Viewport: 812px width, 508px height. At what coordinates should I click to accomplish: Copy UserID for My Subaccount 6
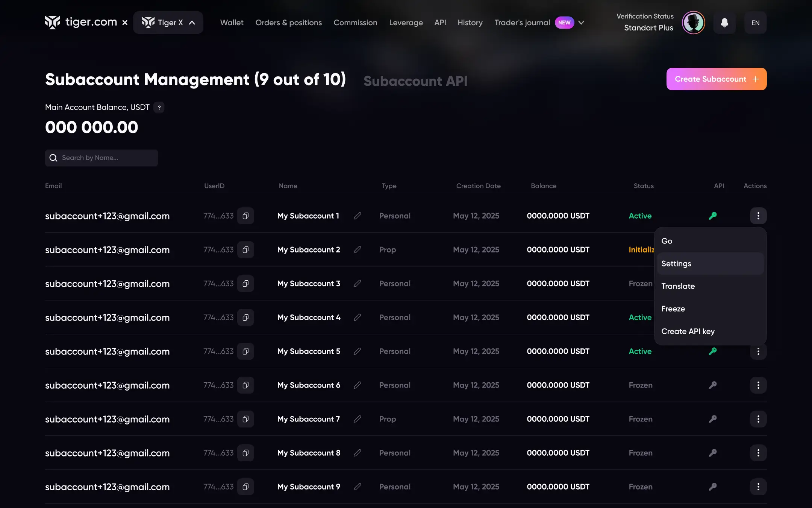(245, 385)
